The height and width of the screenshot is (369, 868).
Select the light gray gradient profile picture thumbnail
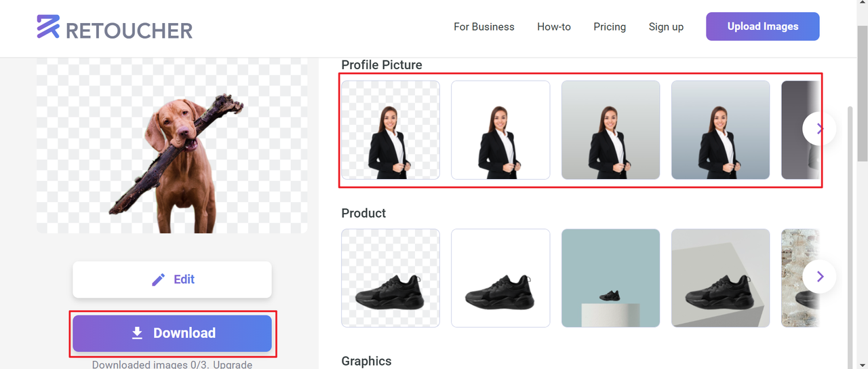click(x=610, y=130)
